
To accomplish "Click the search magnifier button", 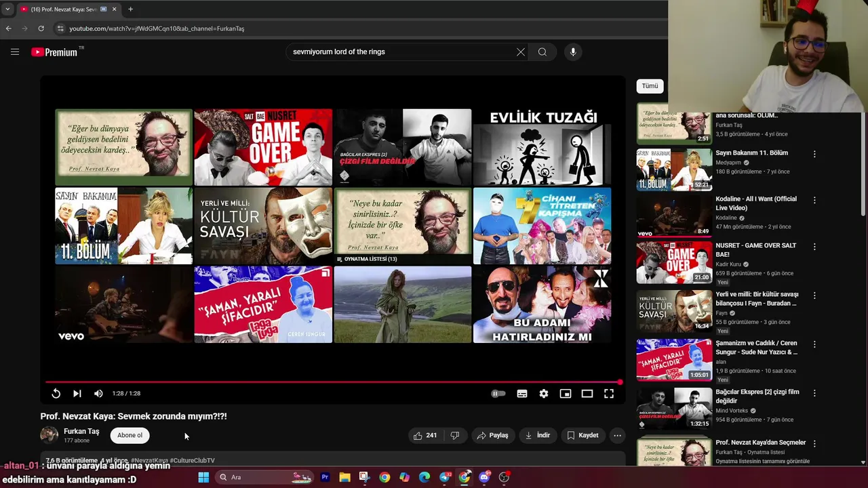I will point(542,52).
